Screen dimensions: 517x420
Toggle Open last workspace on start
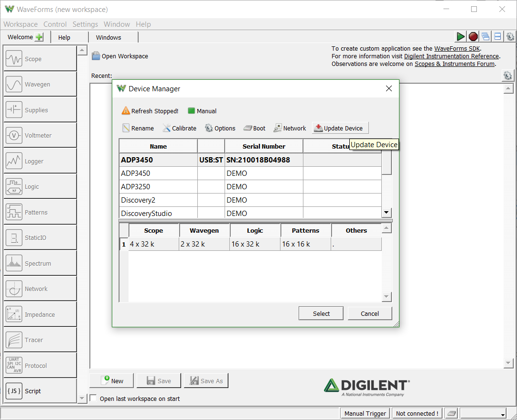(x=93, y=398)
